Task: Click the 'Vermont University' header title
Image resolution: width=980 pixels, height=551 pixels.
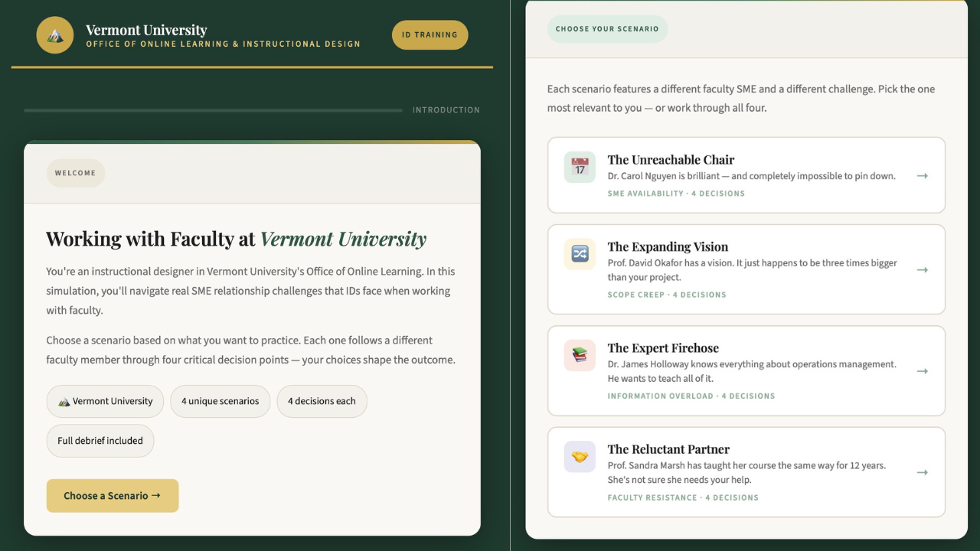Action: [x=146, y=30]
